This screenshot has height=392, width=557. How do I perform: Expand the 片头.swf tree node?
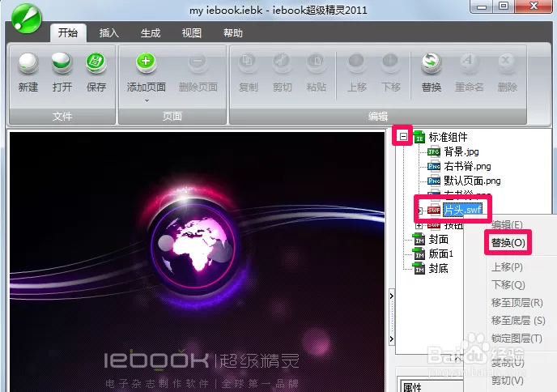419,211
